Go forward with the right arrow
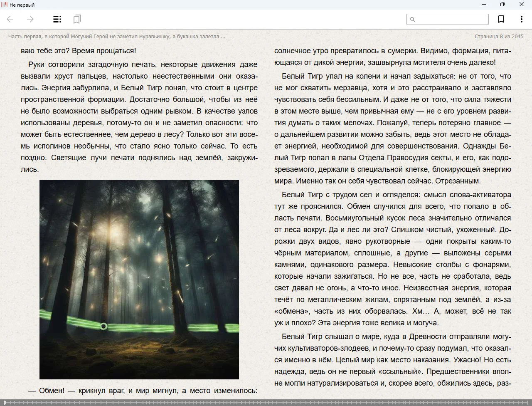Image resolution: width=532 pixels, height=406 pixels. 30,19
